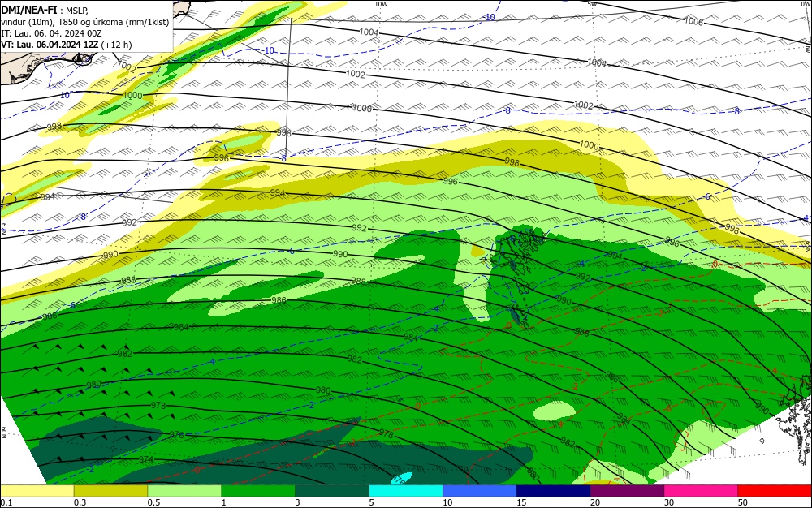
Task: Click the "0.3" legend value label
Action: tap(80, 502)
